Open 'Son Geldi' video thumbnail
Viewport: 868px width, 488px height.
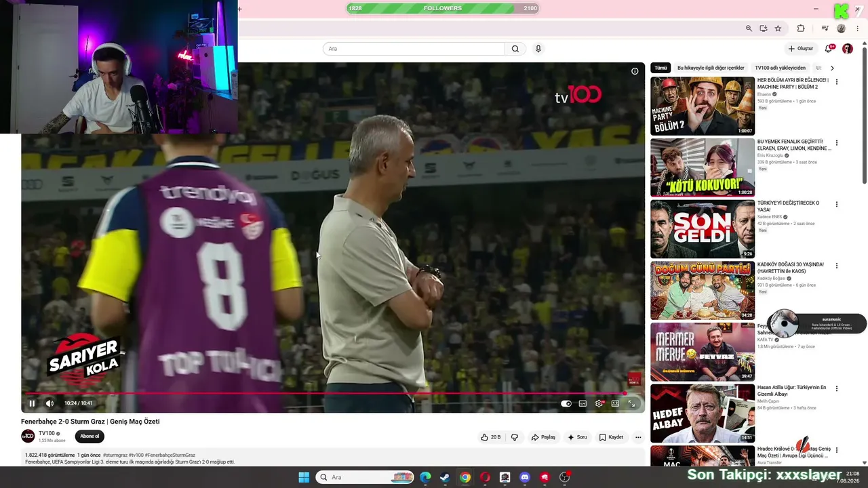coord(703,229)
